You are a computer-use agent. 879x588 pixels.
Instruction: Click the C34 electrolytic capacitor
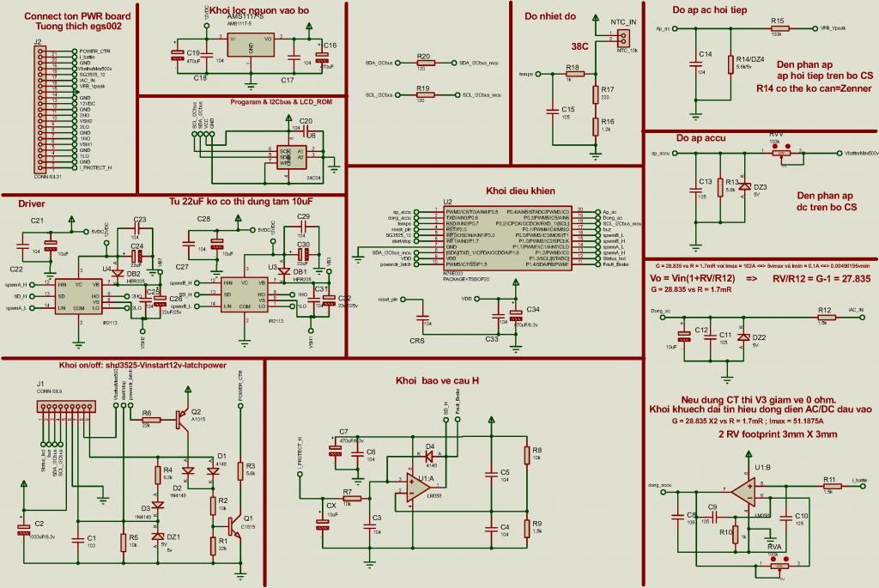coord(516,318)
